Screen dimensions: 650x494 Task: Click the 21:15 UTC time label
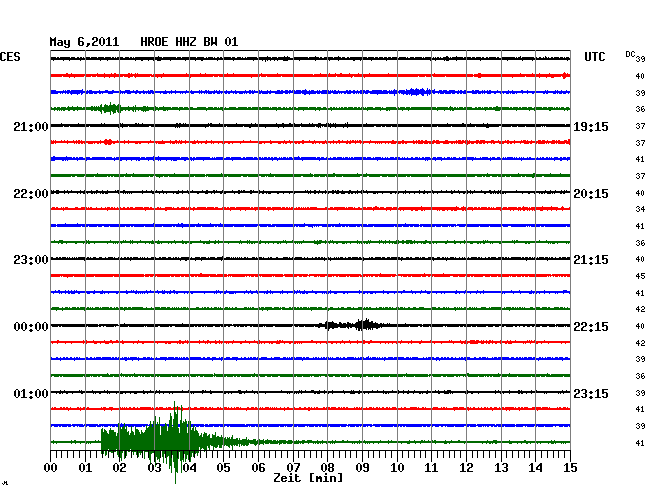point(591,260)
